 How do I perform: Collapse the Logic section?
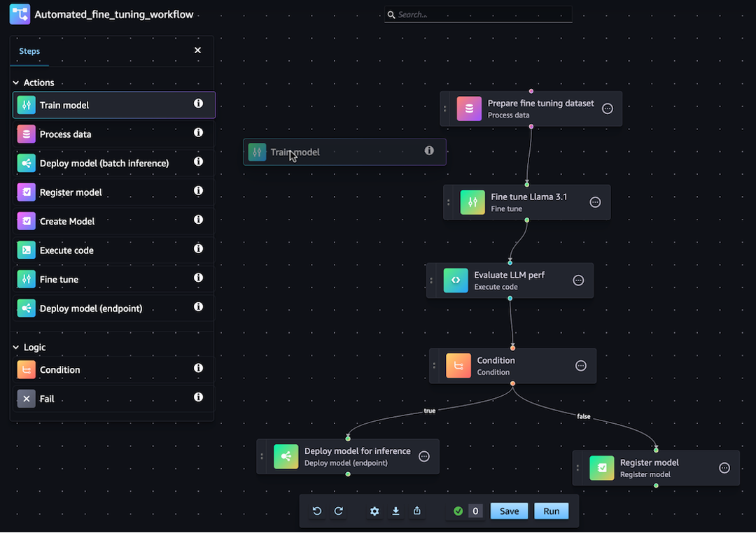click(x=15, y=347)
